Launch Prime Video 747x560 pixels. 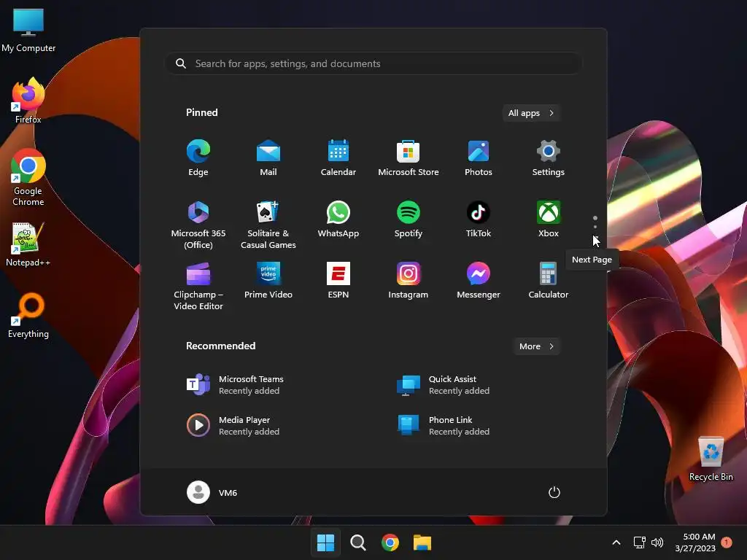tap(268, 281)
